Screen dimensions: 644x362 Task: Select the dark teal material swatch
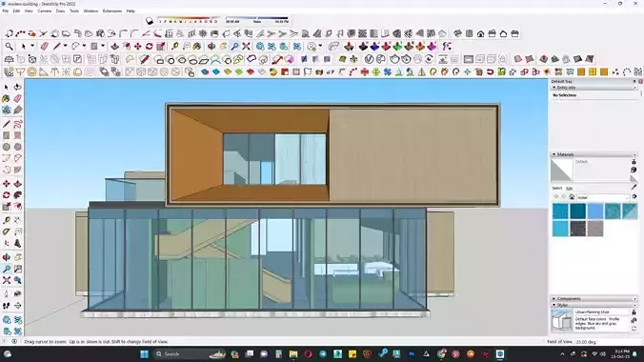[x=577, y=211]
